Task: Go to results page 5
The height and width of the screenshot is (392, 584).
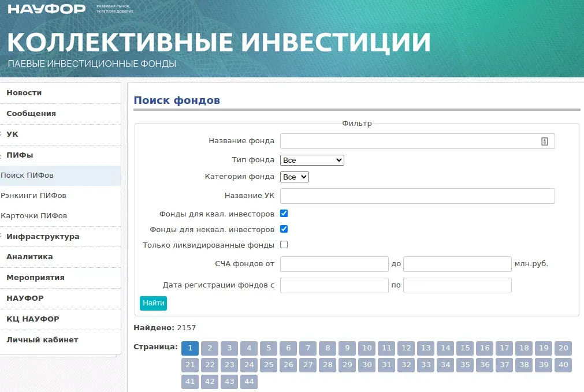Action: (x=269, y=348)
